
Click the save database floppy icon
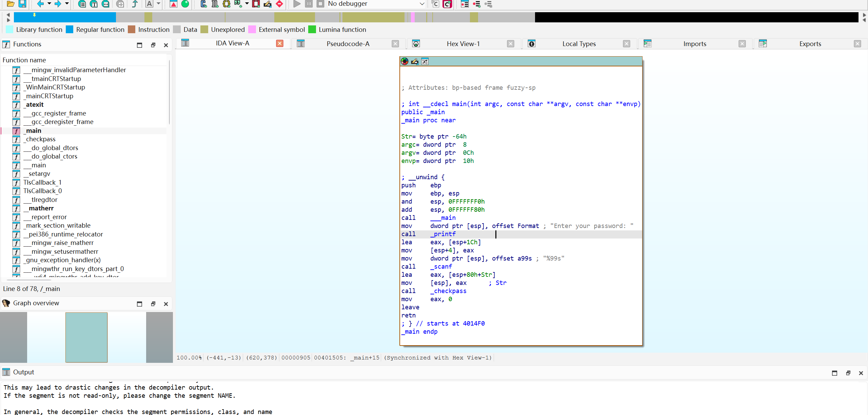click(22, 4)
